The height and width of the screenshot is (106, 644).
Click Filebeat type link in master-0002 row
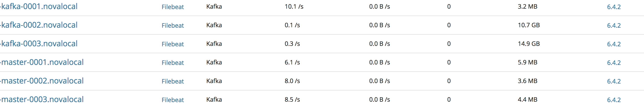coord(173,81)
